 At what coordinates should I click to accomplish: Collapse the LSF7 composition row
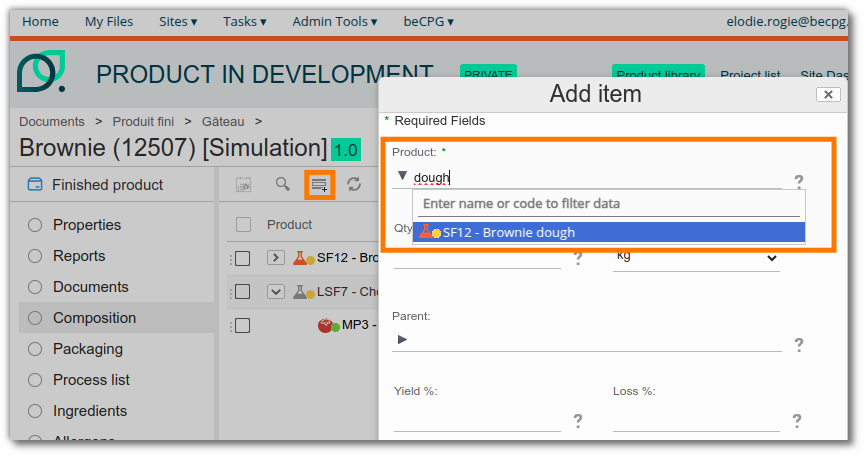pyautogui.click(x=276, y=291)
